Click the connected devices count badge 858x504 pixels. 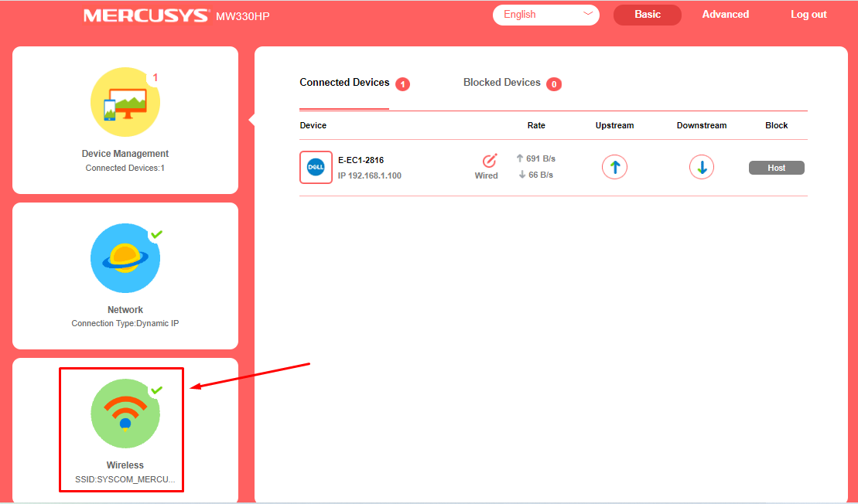click(x=403, y=84)
